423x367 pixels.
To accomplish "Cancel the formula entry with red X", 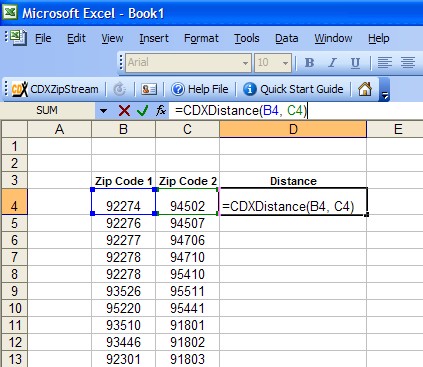I will 124,110.
